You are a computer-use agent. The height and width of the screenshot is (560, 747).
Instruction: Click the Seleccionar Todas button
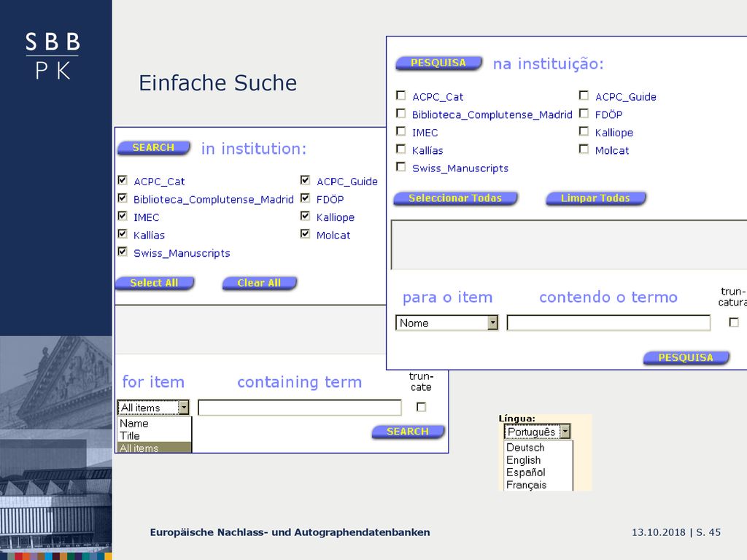tap(455, 198)
